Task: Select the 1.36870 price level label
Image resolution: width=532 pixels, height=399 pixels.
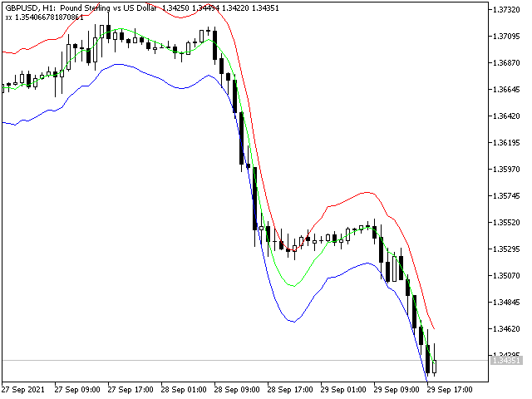Action: (x=506, y=63)
